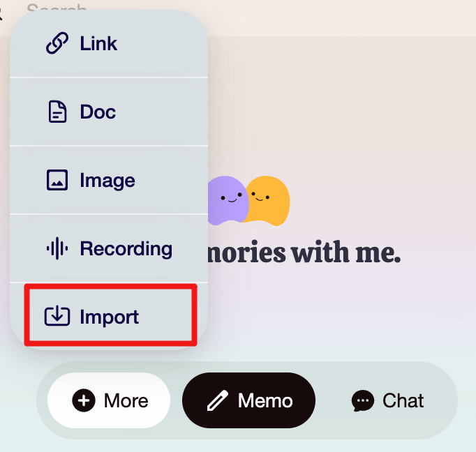
Task: Click the speech bubble chat icon
Action: 362,401
